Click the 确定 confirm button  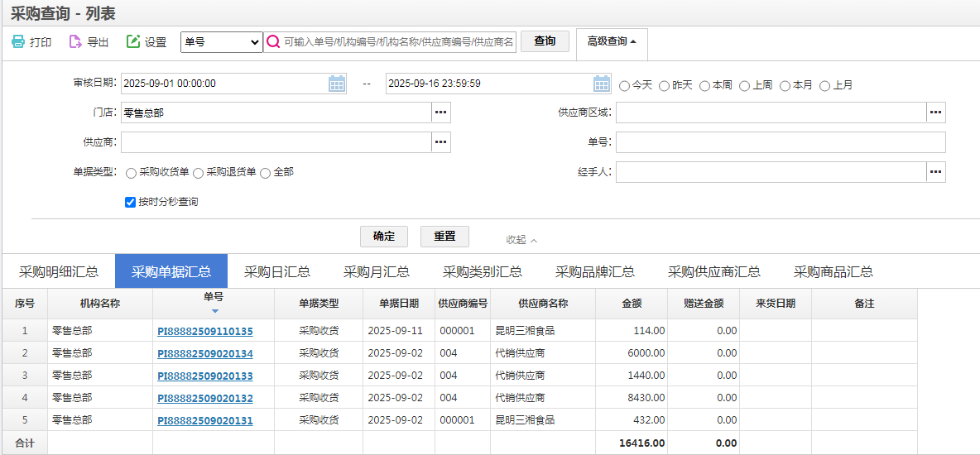point(384,237)
